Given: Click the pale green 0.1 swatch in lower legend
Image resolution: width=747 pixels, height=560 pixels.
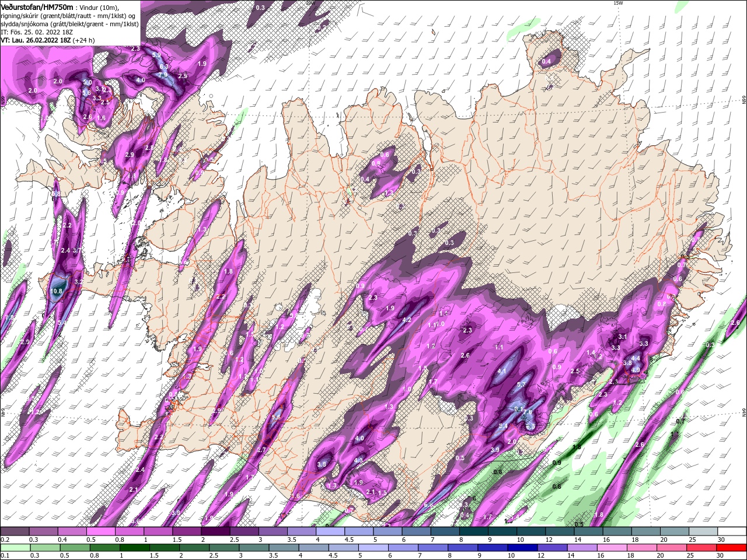Looking at the screenshot, I should click(15, 548).
